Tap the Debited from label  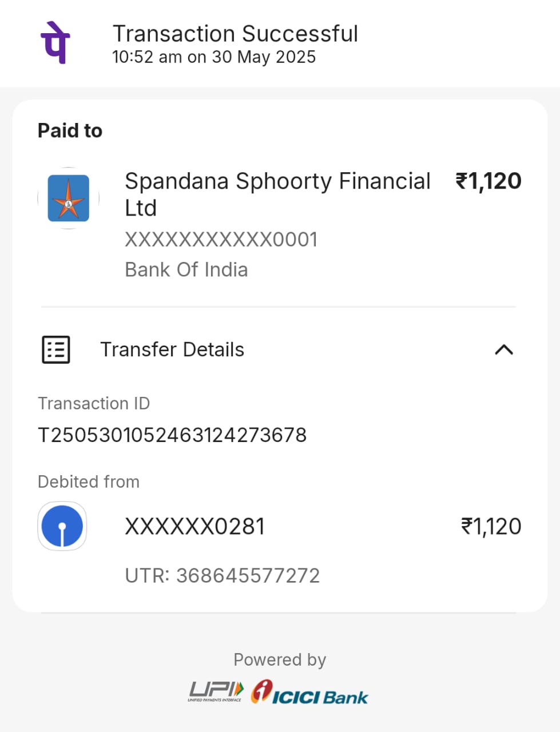click(x=89, y=482)
